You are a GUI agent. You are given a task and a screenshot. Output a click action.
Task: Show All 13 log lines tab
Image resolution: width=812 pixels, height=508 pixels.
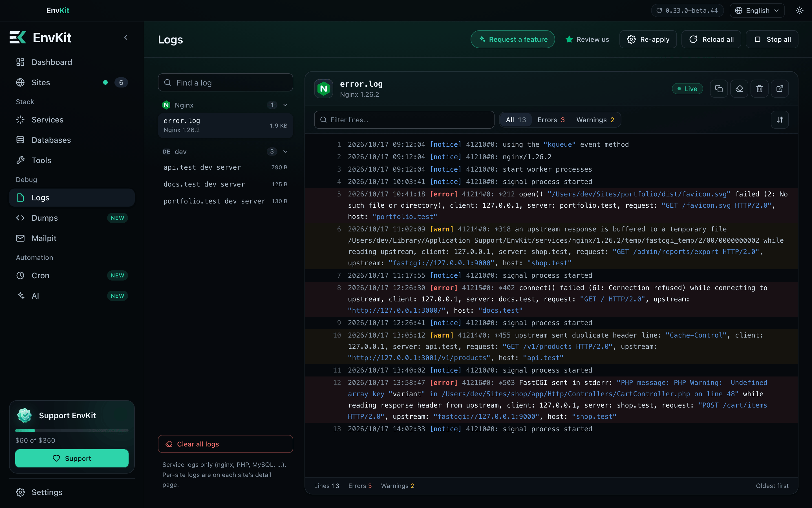click(516, 120)
